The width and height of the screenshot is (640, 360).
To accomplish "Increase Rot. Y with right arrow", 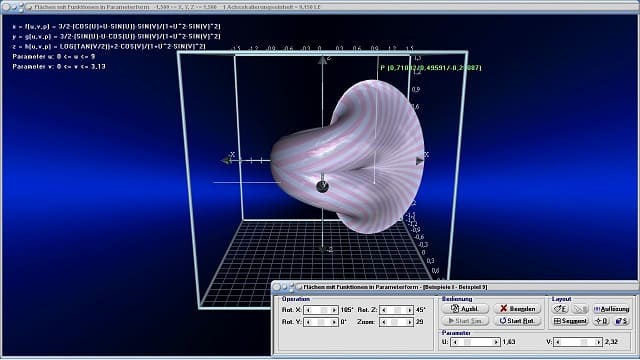I will [334, 322].
